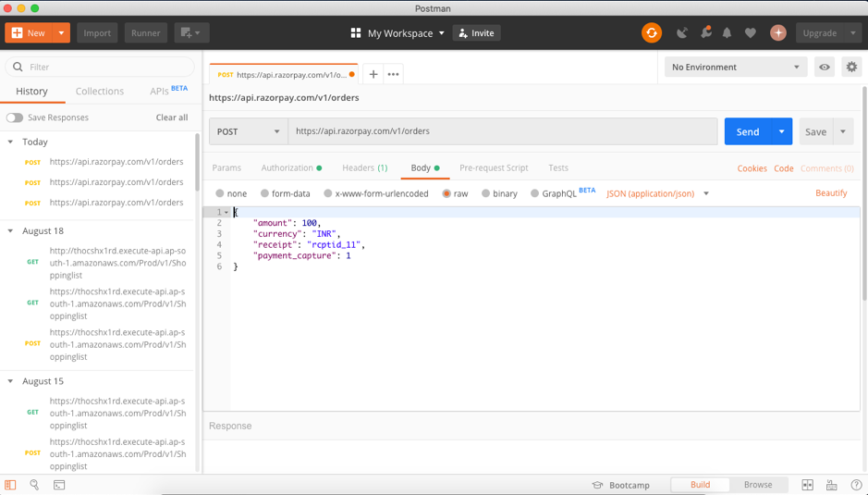868x495 pixels.
Task: Open the Authorization tab
Action: click(x=291, y=168)
